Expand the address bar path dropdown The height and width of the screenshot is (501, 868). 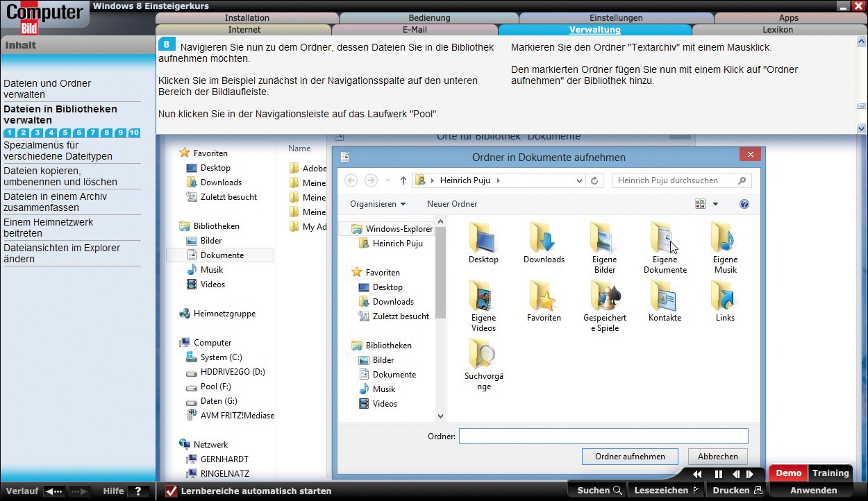pos(580,180)
